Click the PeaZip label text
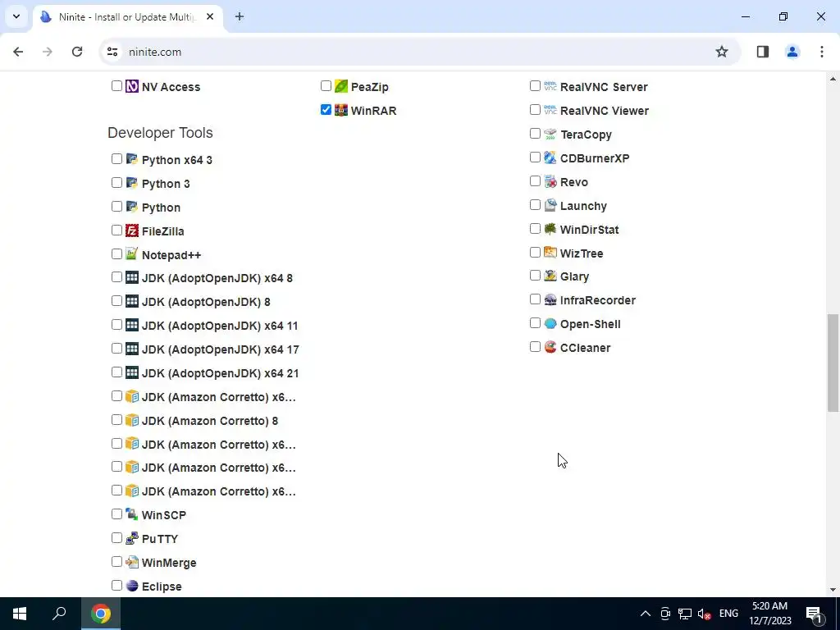 coord(369,87)
